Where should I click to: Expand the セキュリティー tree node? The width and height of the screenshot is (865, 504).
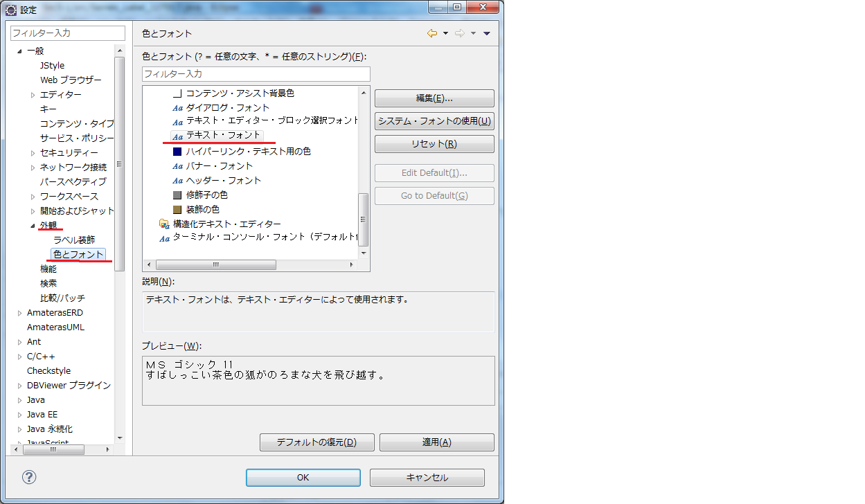[33, 153]
